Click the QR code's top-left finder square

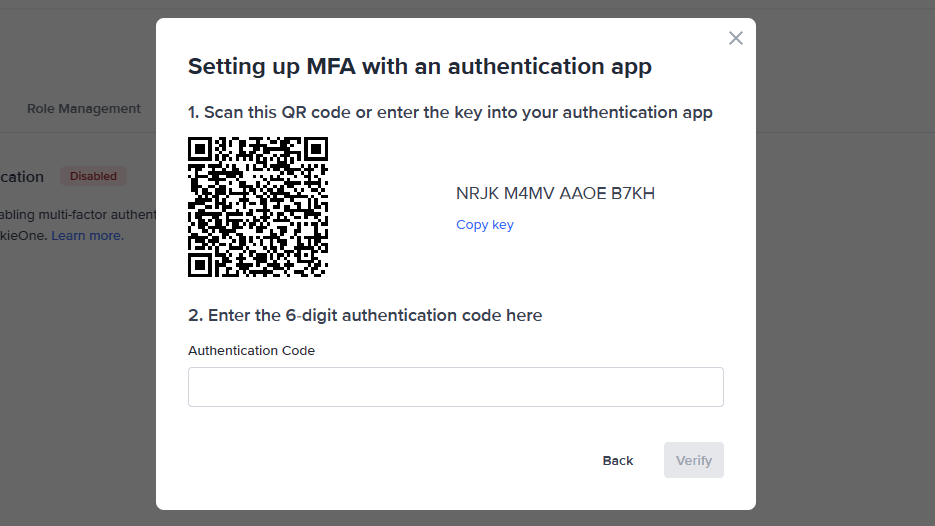[201, 150]
